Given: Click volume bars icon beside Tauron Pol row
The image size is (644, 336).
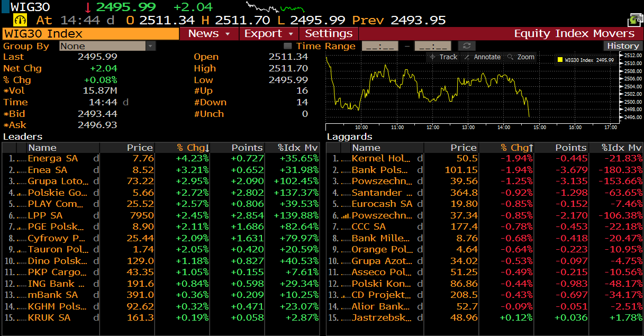Looking at the screenshot, I should [21, 250].
